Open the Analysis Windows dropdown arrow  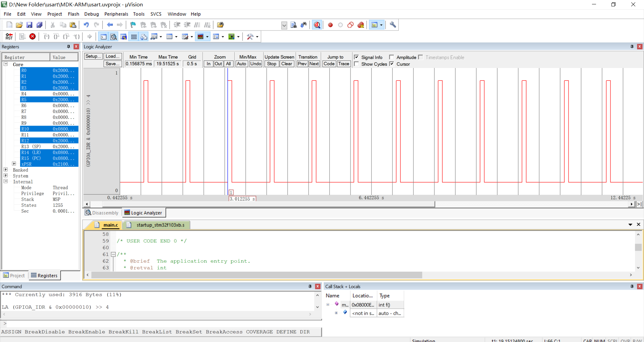tap(207, 37)
